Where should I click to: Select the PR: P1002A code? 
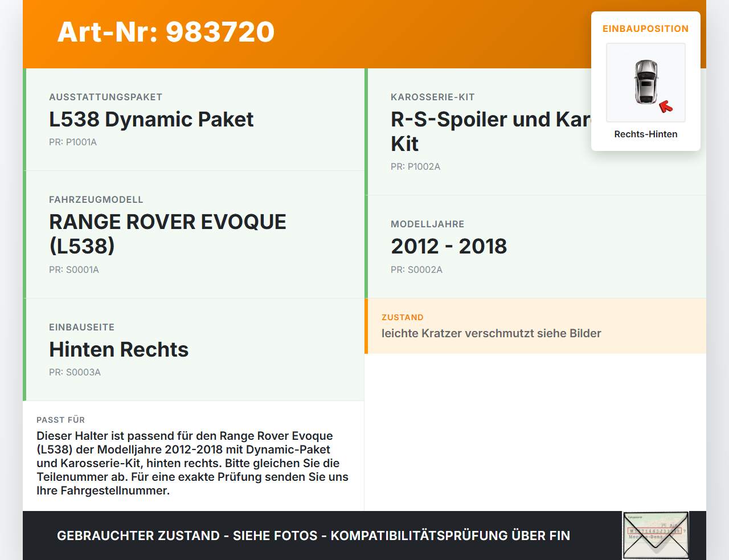coord(415,166)
